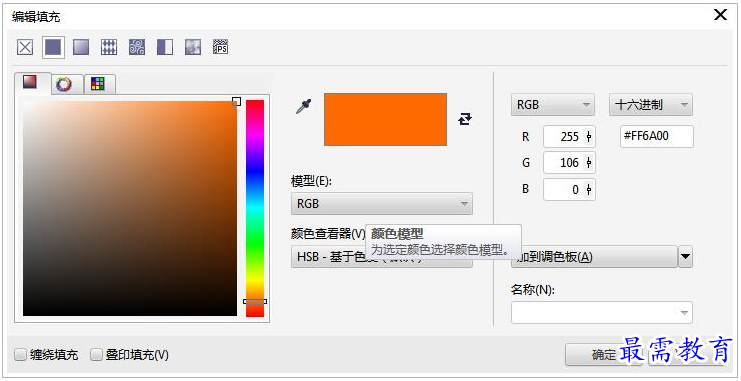This screenshot has height=381, width=741.
Task: Switch to the color viewer tab
Action: (x=33, y=84)
